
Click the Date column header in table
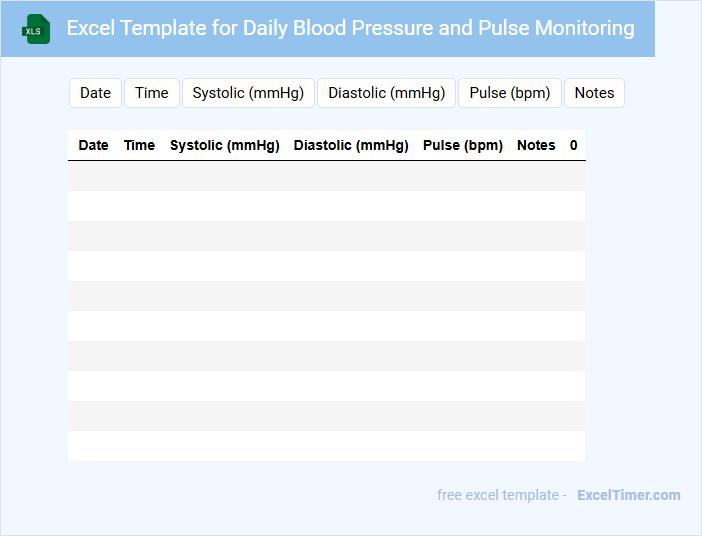point(93,145)
